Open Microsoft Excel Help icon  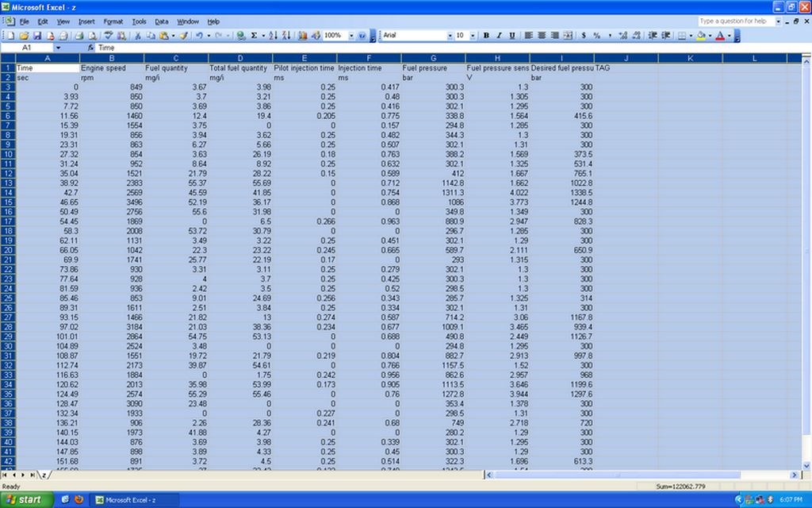coord(362,35)
